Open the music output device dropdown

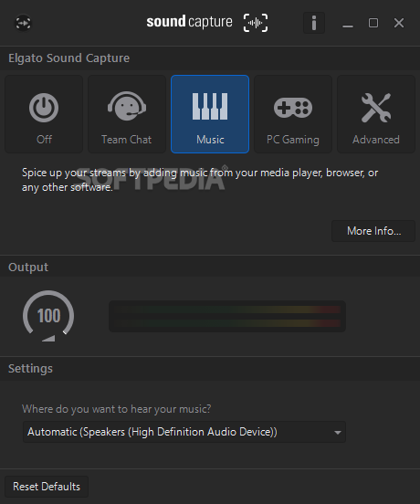pos(184,432)
